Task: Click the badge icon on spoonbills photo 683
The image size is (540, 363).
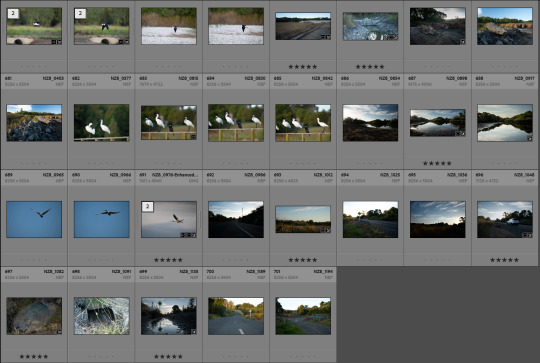Action: coord(193,137)
